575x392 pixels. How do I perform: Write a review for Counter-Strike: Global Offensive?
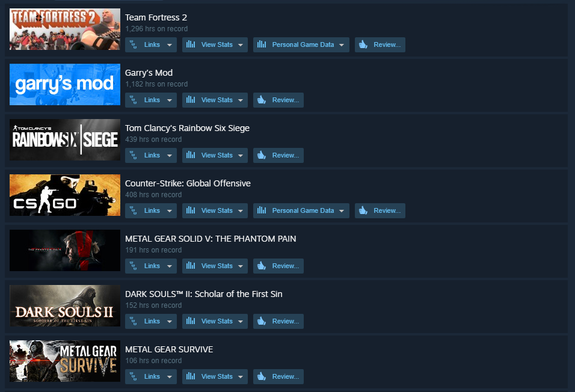(x=380, y=210)
